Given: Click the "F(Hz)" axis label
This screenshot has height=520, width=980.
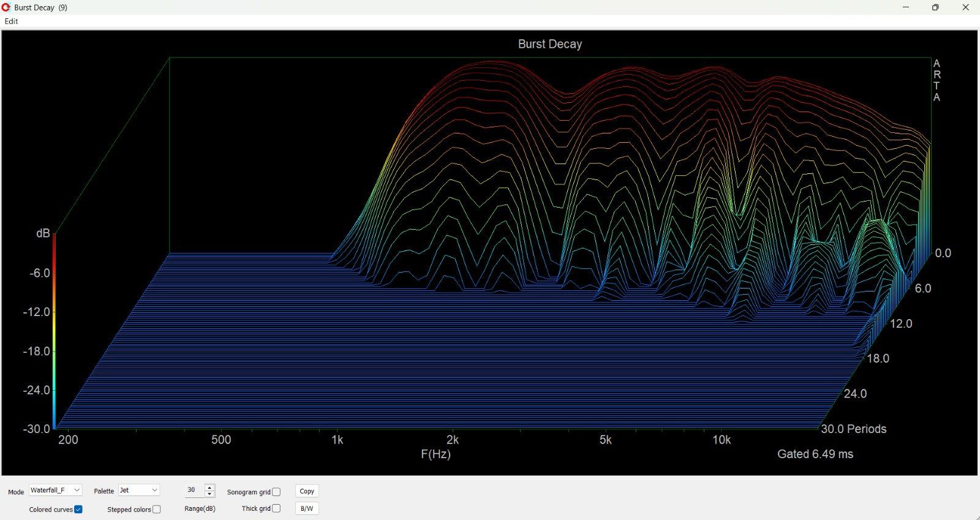Looking at the screenshot, I should pyautogui.click(x=435, y=454).
